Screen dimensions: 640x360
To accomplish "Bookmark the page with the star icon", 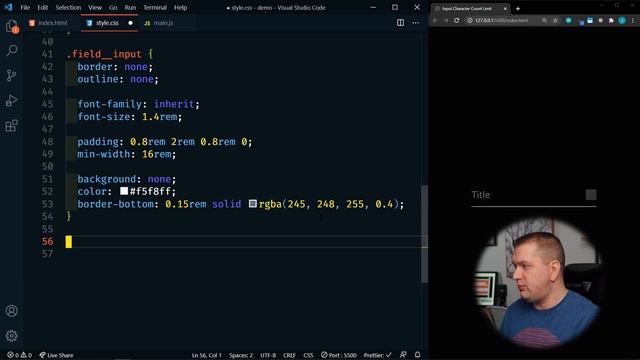I will tap(556, 20).
